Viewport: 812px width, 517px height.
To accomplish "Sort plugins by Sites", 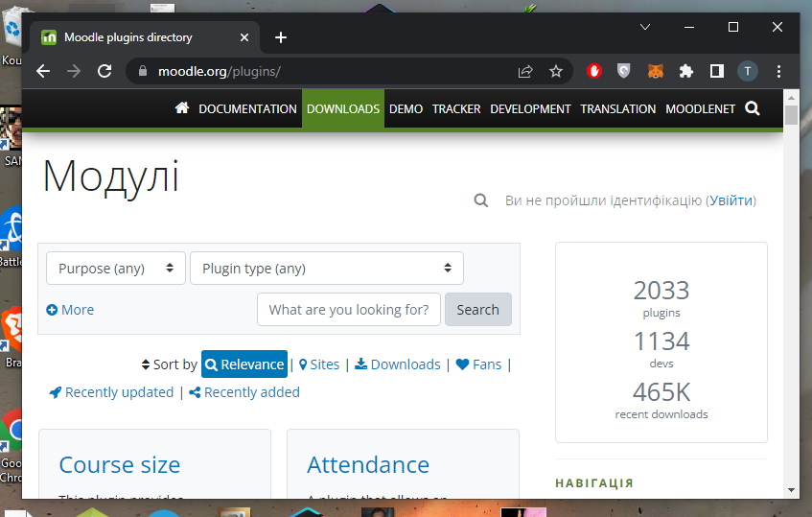I will click(x=319, y=364).
